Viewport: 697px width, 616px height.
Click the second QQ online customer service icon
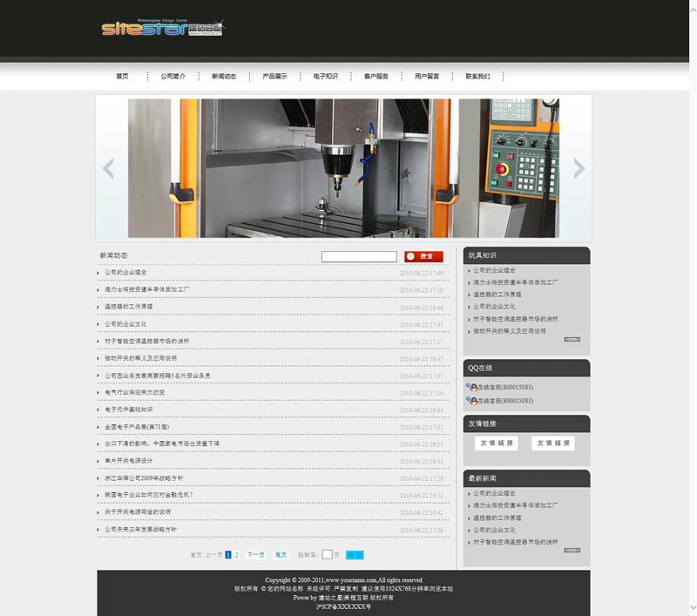tap(470, 401)
